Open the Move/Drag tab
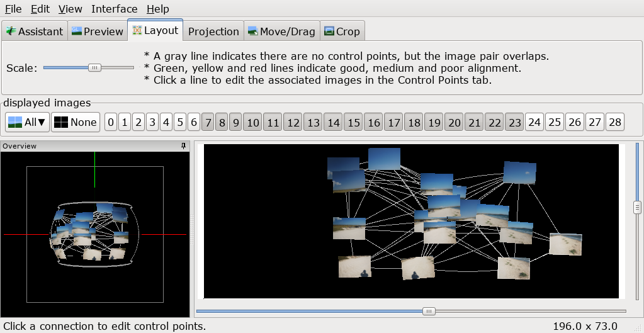 click(x=282, y=31)
